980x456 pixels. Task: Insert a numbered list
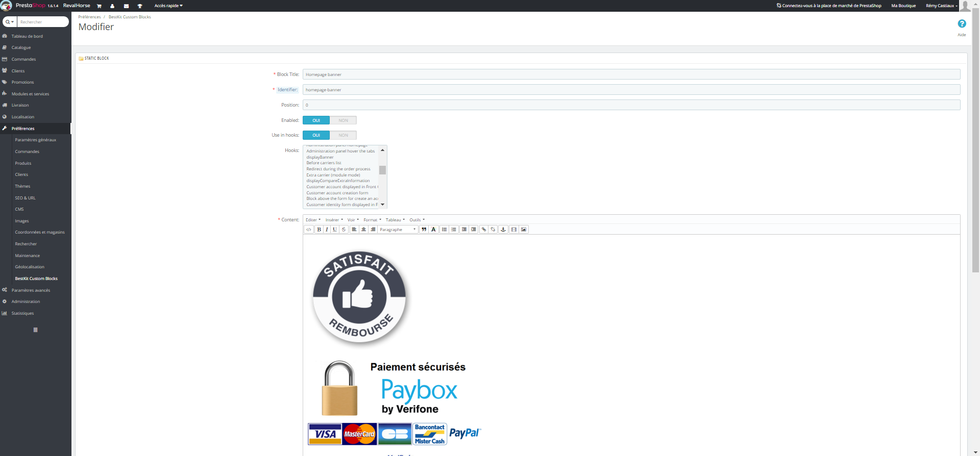(x=454, y=230)
